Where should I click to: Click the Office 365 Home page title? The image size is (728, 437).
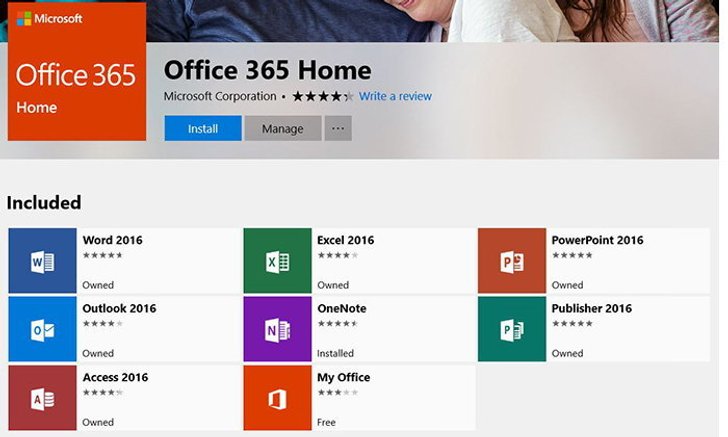(x=267, y=70)
